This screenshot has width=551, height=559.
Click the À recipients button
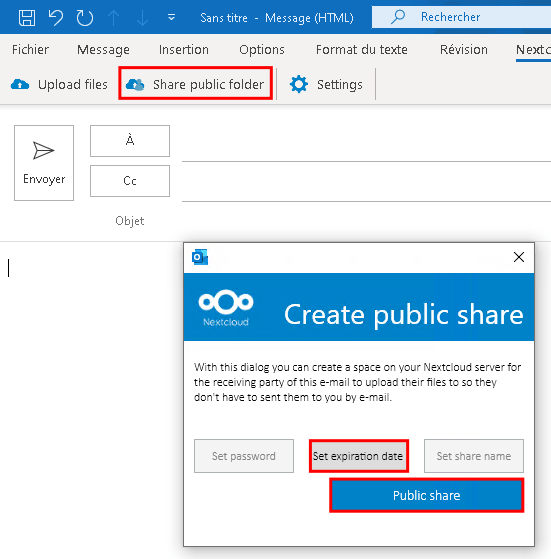(x=130, y=141)
